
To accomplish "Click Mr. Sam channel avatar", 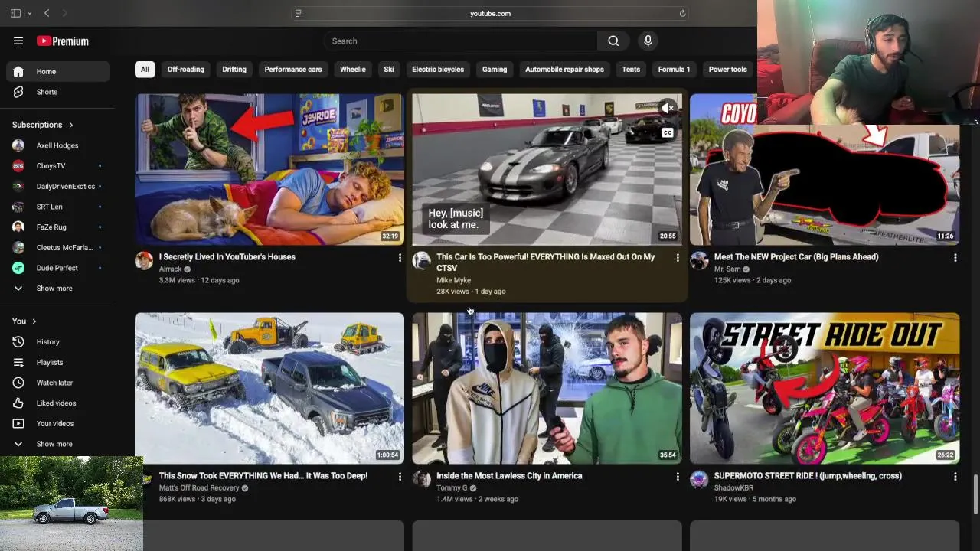I will [699, 260].
